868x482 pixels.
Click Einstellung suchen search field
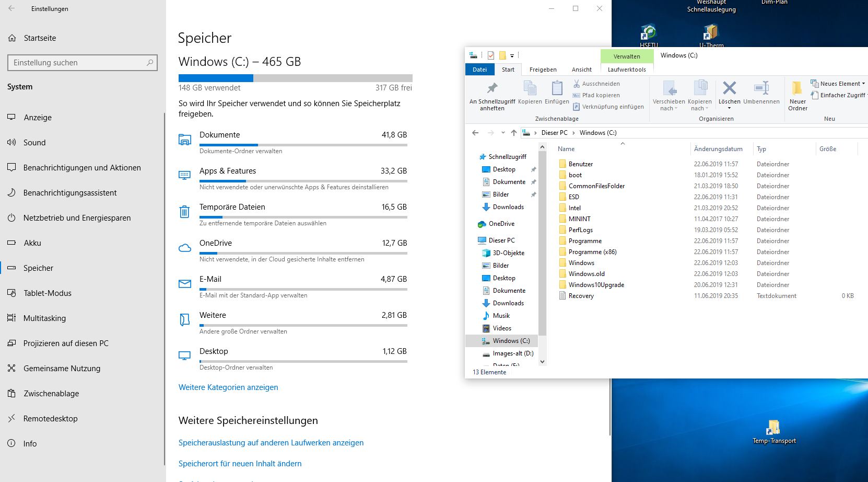[83, 63]
